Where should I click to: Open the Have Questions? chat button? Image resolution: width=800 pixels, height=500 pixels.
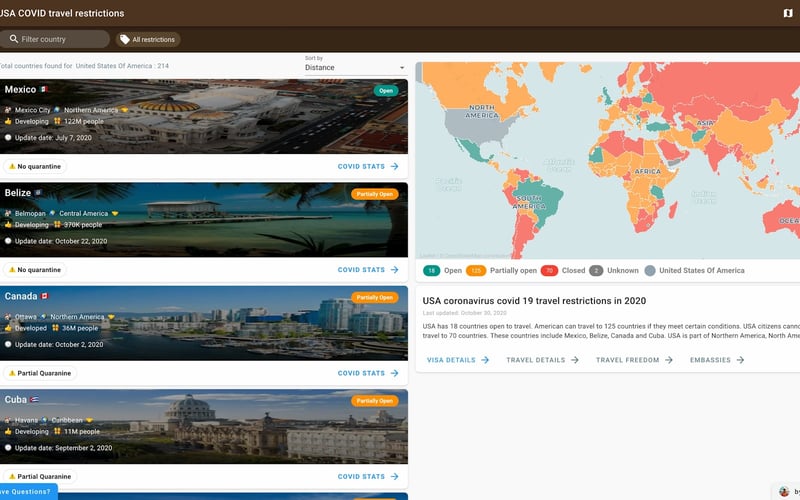tap(28, 492)
